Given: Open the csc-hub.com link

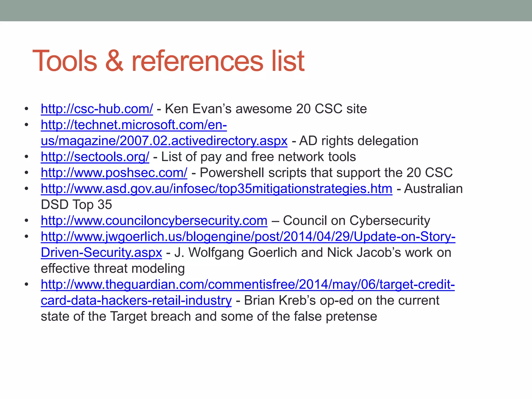Looking at the screenshot, I should (x=97, y=109).
